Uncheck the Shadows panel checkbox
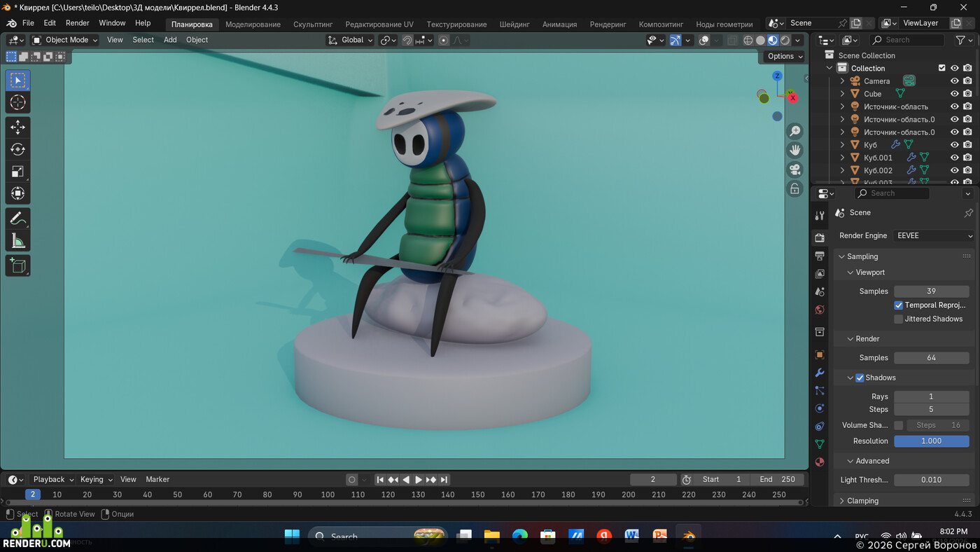The height and width of the screenshot is (552, 980). pyautogui.click(x=860, y=378)
